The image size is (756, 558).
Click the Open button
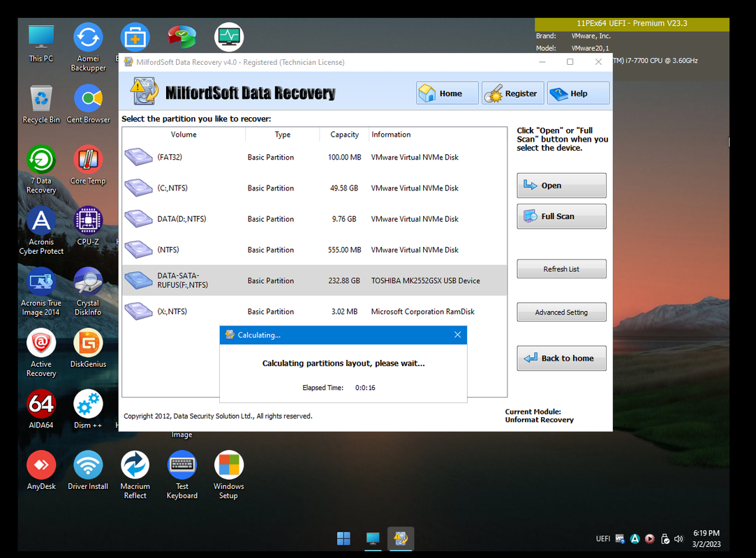(562, 186)
